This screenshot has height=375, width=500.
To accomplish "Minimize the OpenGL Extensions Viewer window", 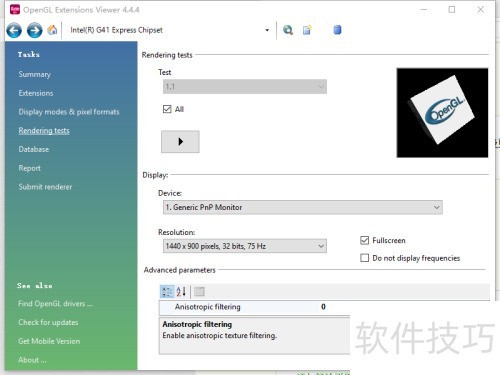I will click(x=424, y=10).
